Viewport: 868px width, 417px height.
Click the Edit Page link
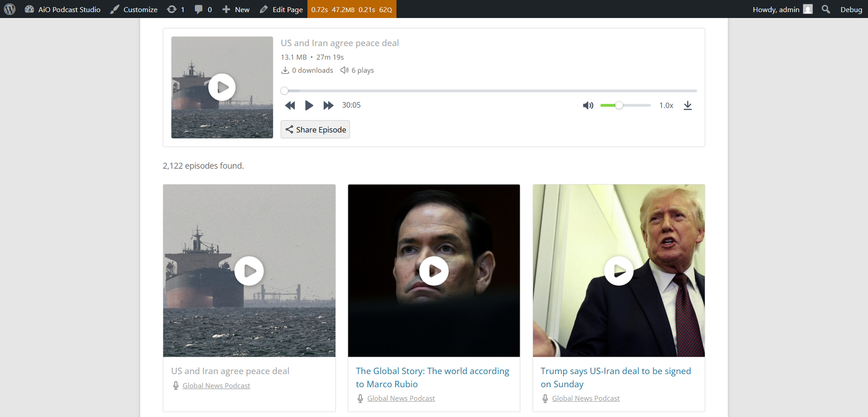click(x=281, y=9)
